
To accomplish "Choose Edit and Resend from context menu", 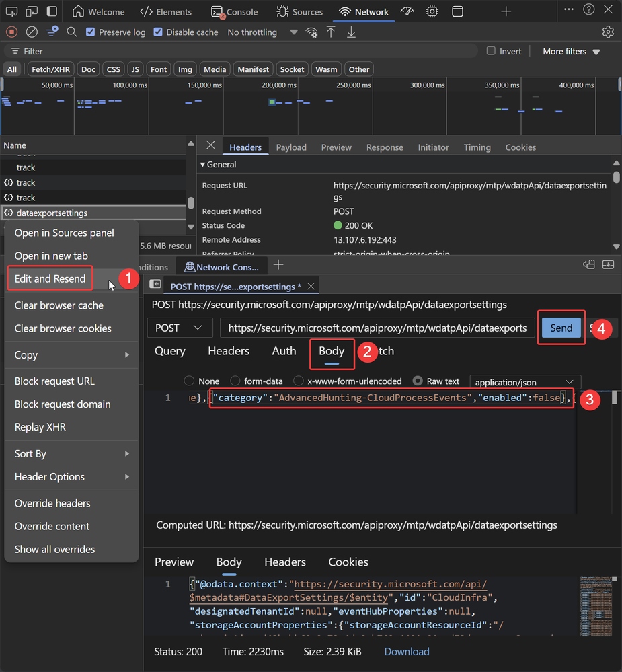I will click(50, 278).
